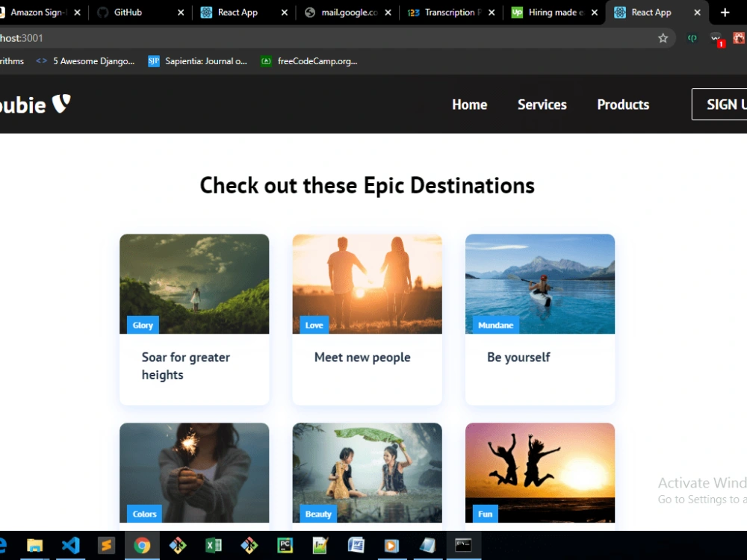
Task: Open Sapientia Journal bookmark
Action: click(x=198, y=61)
